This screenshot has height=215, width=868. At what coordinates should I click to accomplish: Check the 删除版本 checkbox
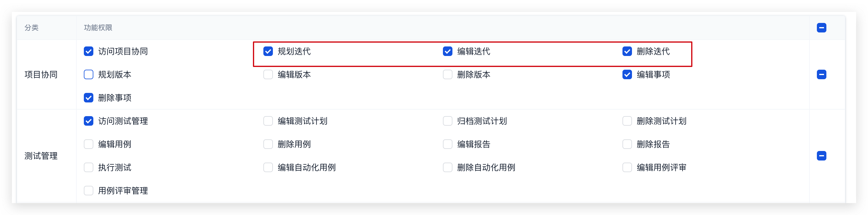447,74
